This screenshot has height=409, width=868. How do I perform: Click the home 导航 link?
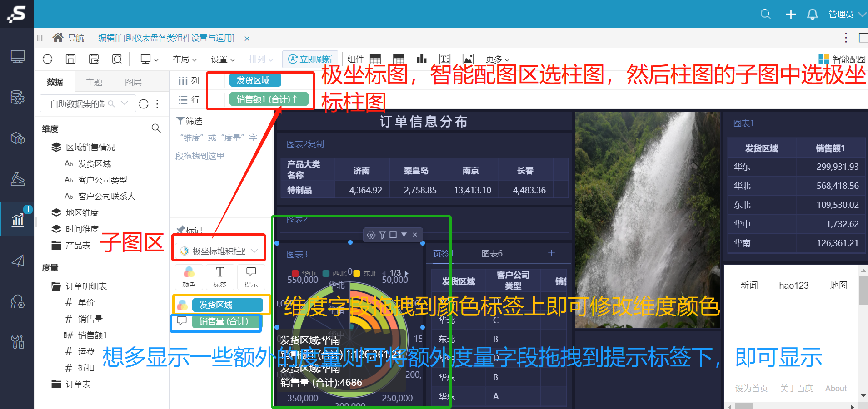pyautogui.click(x=69, y=38)
